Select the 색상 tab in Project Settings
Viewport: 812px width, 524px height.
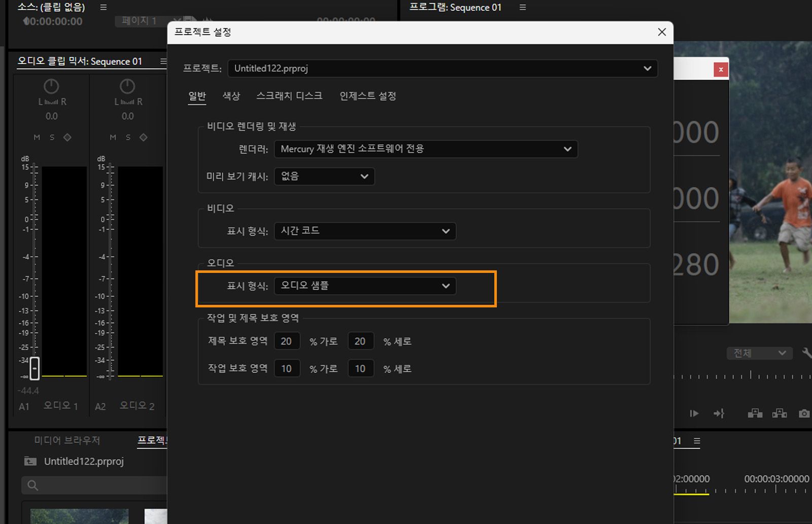click(x=231, y=95)
